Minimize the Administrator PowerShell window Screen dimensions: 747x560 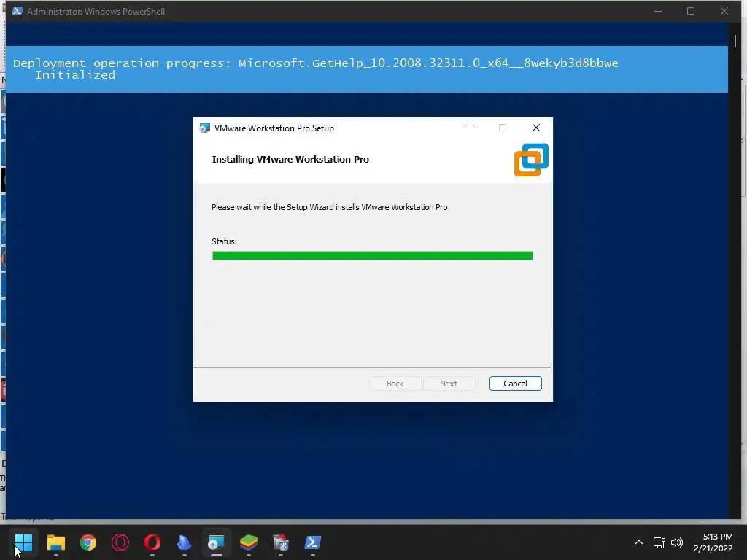[658, 11]
